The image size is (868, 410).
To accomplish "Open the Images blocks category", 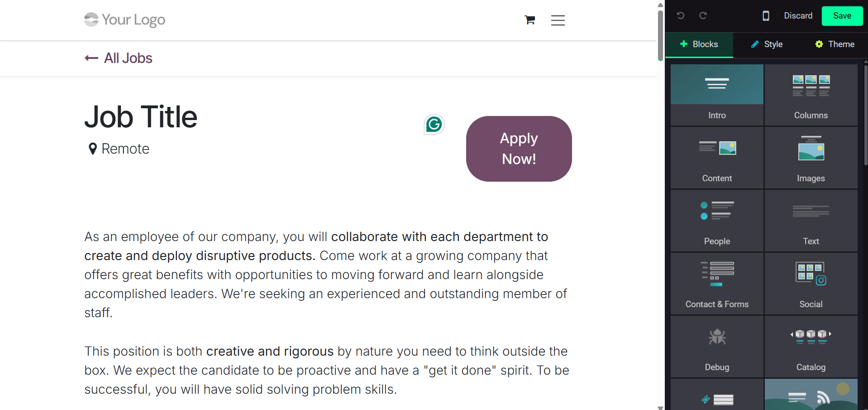I will (811, 158).
